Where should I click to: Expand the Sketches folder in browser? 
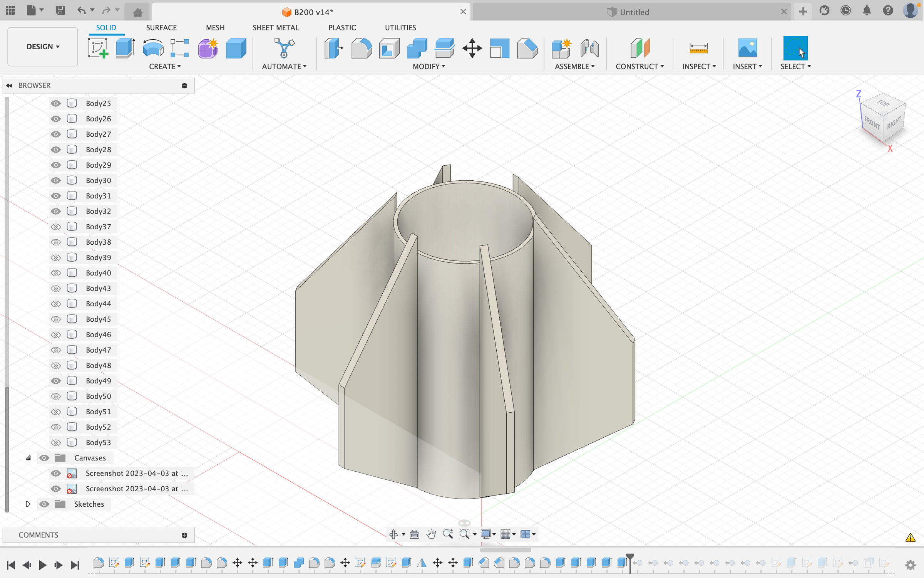tap(28, 504)
